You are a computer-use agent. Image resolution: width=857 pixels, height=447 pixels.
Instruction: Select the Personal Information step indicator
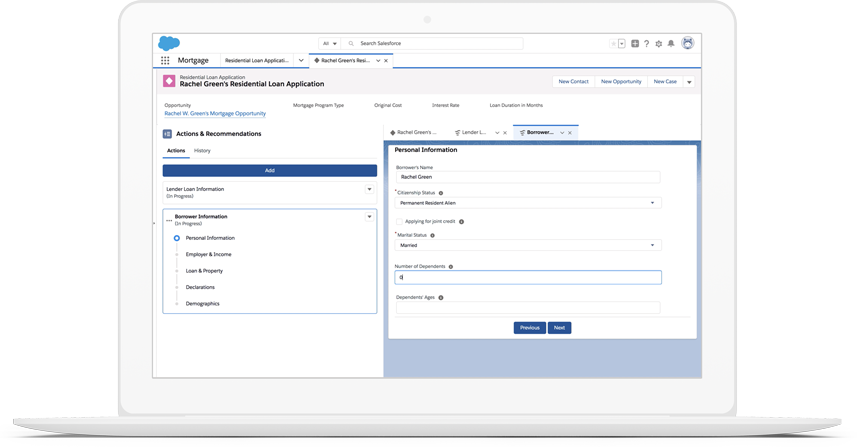point(177,238)
